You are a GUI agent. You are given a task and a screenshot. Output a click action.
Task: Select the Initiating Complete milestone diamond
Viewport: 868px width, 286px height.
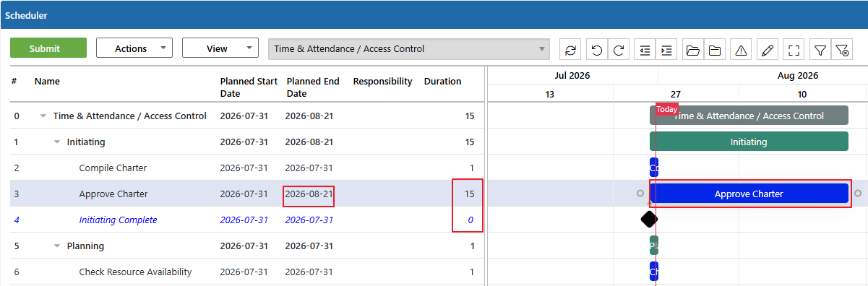pyautogui.click(x=649, y=219)
